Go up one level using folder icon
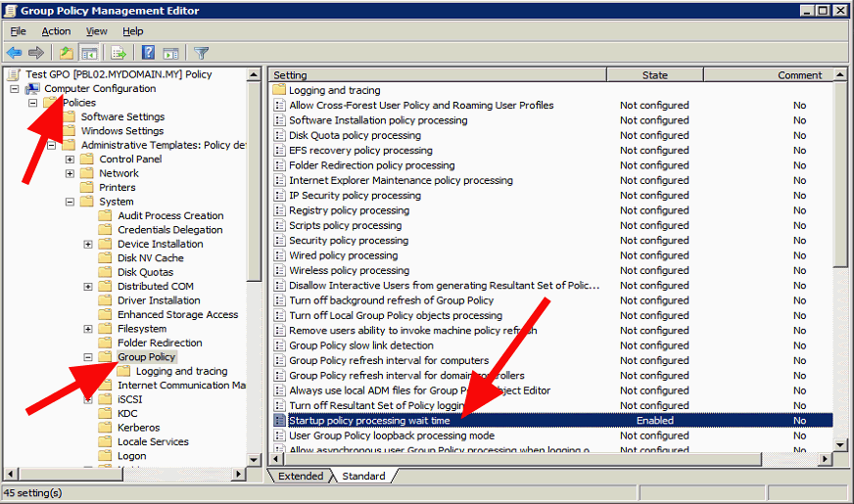Screen dimensions: 854x504 [x=66, y=53]
